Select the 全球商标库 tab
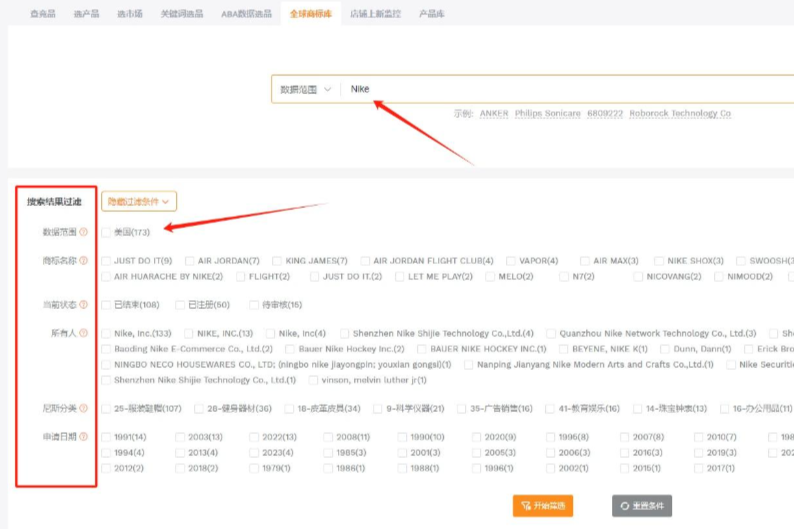Screen dimensions: 794x529 click(x=310, y=14)
